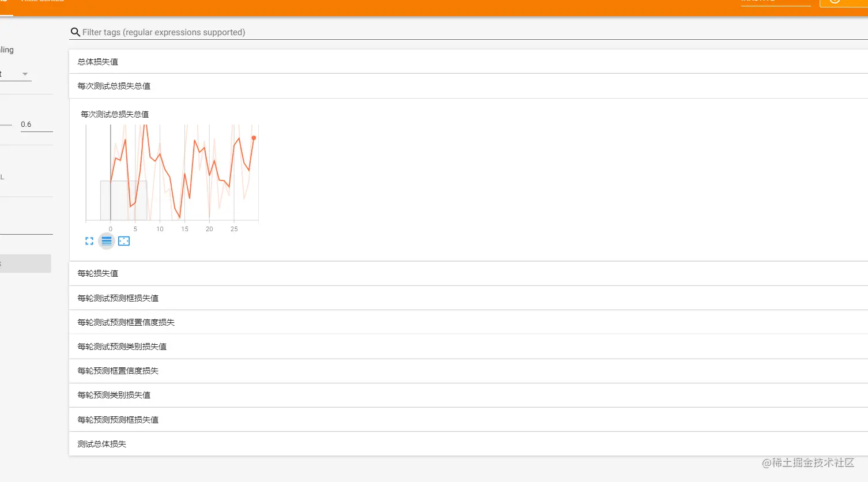Screen dimensions: 868x482
Task: Collapse the 每次测试总损失总值 tag group
Action: click(469, 86)
